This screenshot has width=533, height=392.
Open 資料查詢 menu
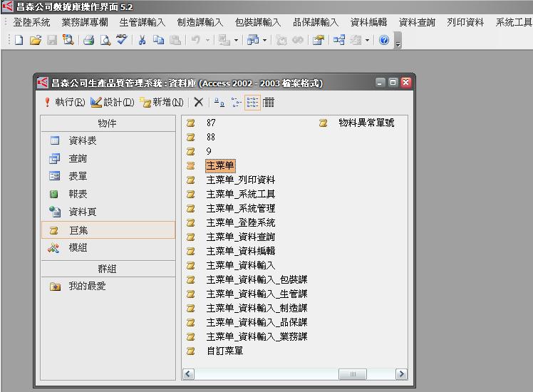[x=417, y=22]
